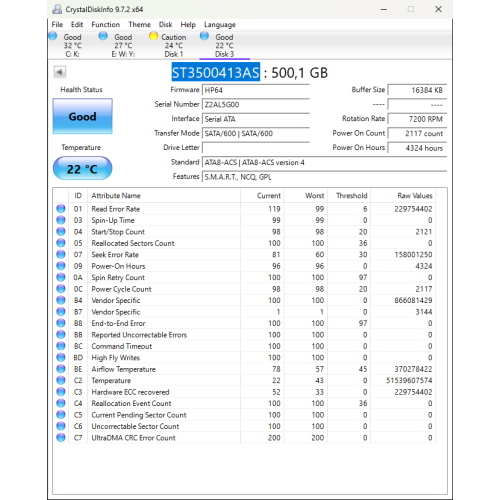This screenshot has height=500, width=500.
Task: Select the status orb for E: W: Y: disk
Action: pyautogui.click(x=103, y=36)
